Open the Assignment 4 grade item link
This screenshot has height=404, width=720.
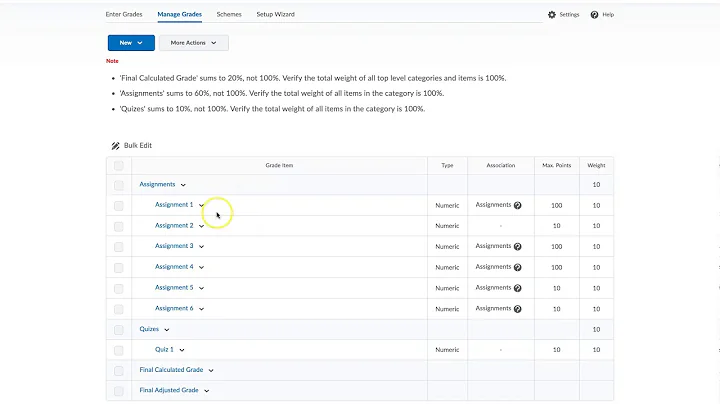point(174,267)
